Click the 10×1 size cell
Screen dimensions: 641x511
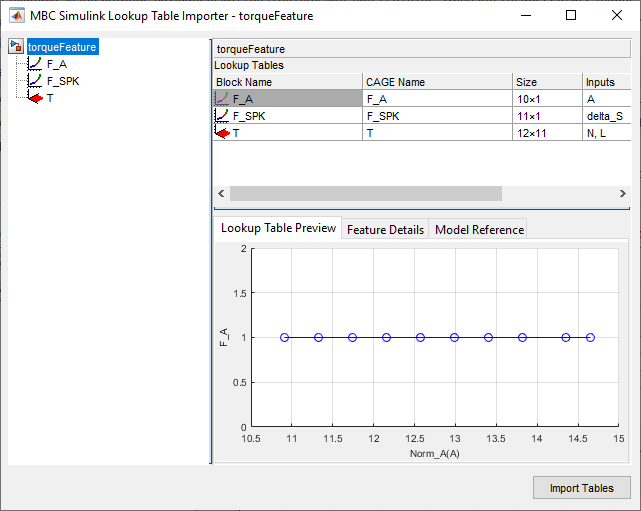[547, 99]
